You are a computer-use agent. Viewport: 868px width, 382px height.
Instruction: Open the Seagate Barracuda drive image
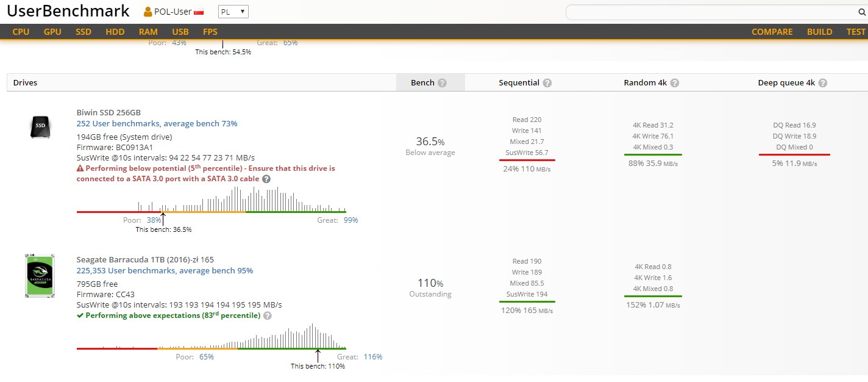(40, 276)
